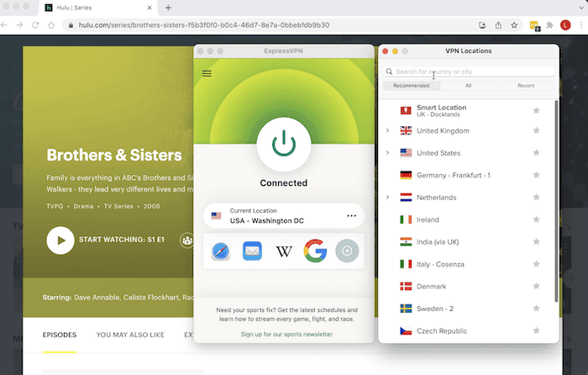Image resolution: width=588 pixels, height=375 pixels.
Task: Open Hulu group watch party icon
Action: pyautogui.click(x=187, y=240)
